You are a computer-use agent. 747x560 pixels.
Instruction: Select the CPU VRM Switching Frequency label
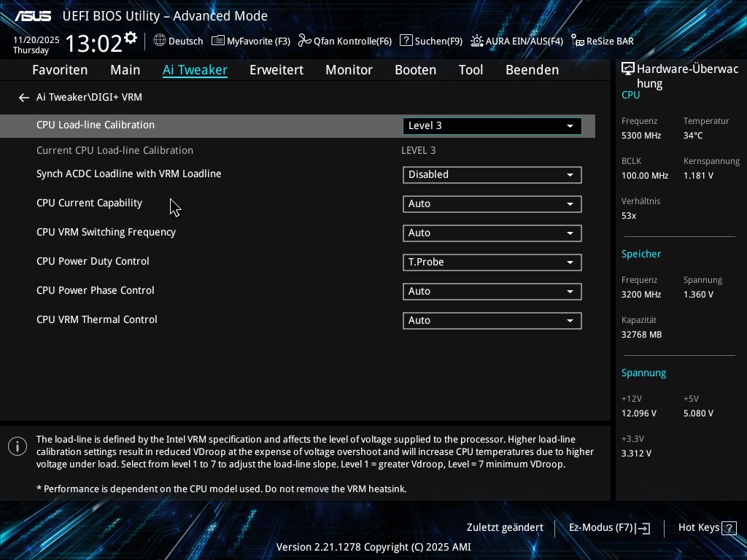tap(106, 233)
